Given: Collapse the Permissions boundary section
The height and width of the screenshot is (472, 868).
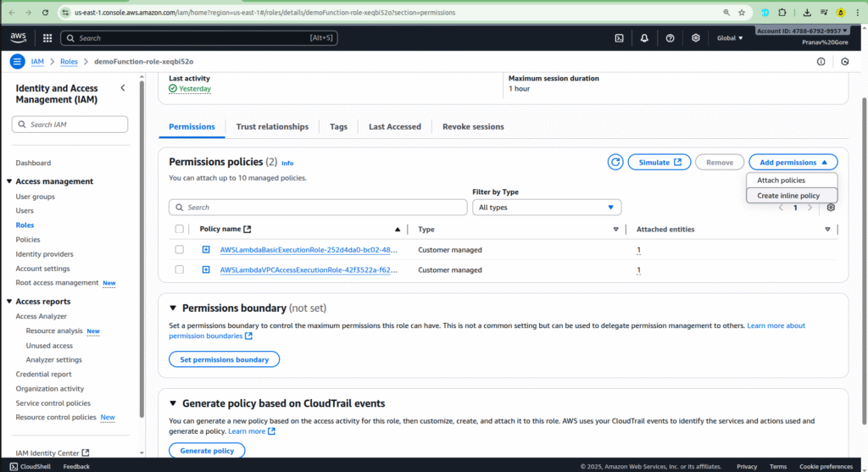Looking at the screenshot, I should click(173, 308).
